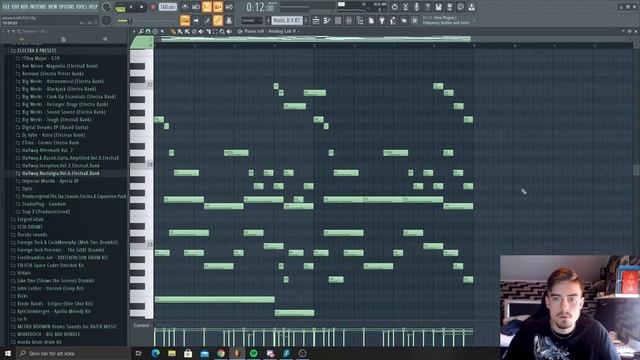Click the microphone one-click recording icon
640x360 pixels.
[x=416, y=7]
